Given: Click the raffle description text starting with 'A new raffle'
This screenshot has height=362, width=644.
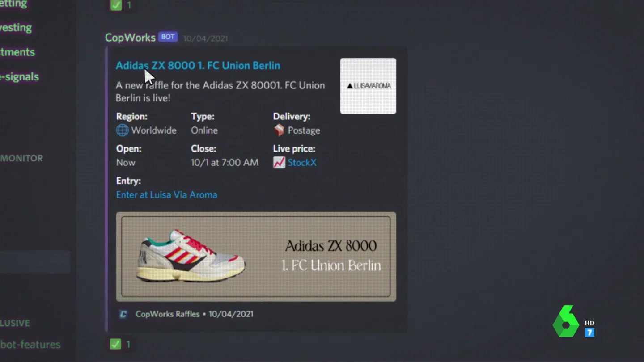Looking at the screenshot, I should click(220, 92).
